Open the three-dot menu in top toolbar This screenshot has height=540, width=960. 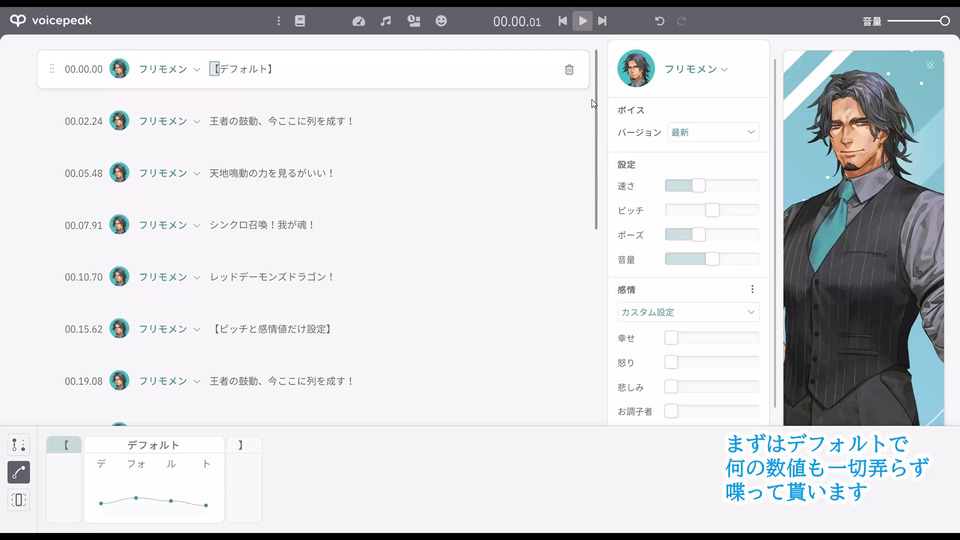click(x=279, y=21)
